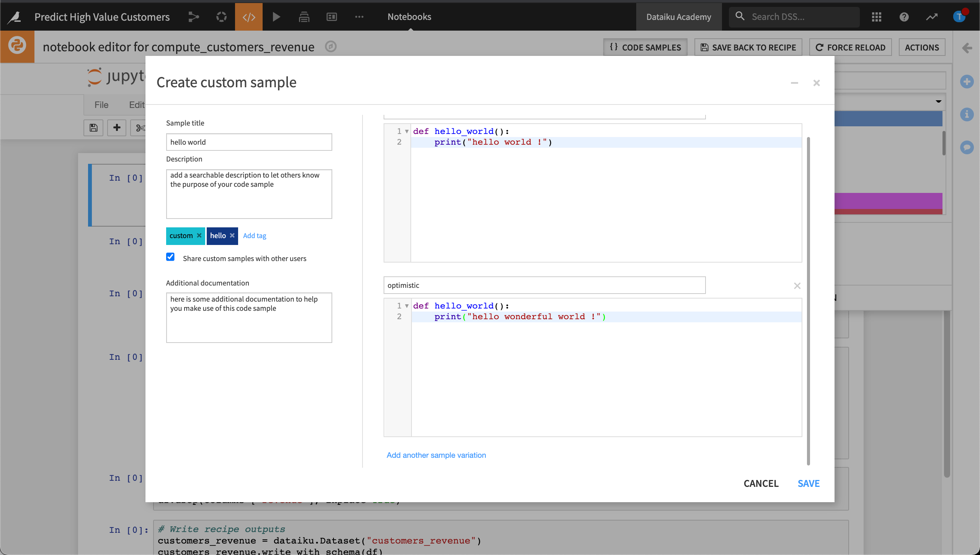Click the optimistic variation label field
The width and height of the screenshot is (980, 555).
(x=543, y=285)
